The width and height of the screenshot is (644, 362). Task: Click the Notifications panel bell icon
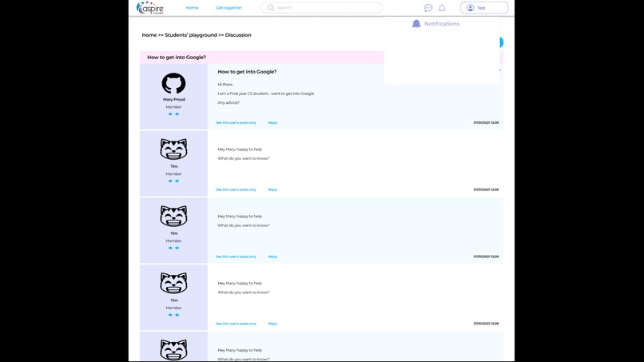click(416, 24)
